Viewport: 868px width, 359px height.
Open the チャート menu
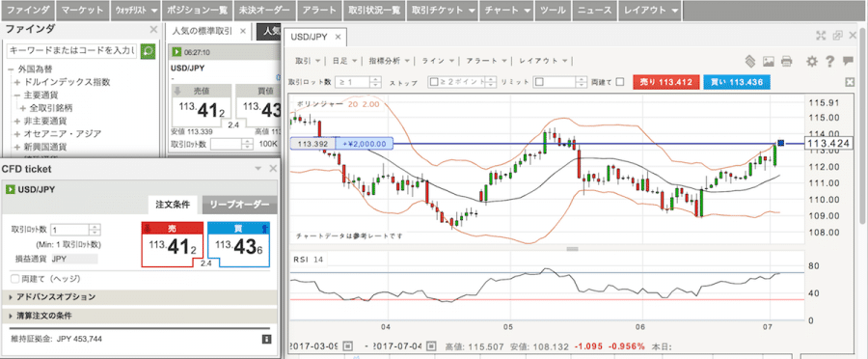pos(506,10)
